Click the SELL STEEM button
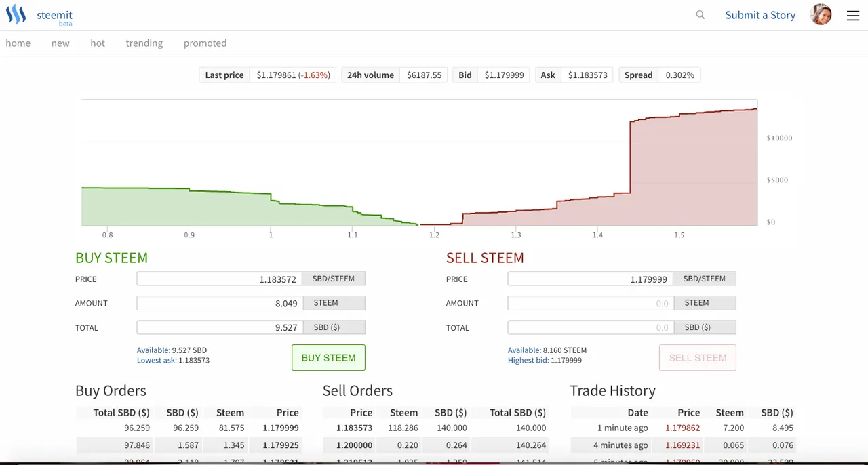Image resolution: width=868 pixels, height=465 pixels. (698, 358)
